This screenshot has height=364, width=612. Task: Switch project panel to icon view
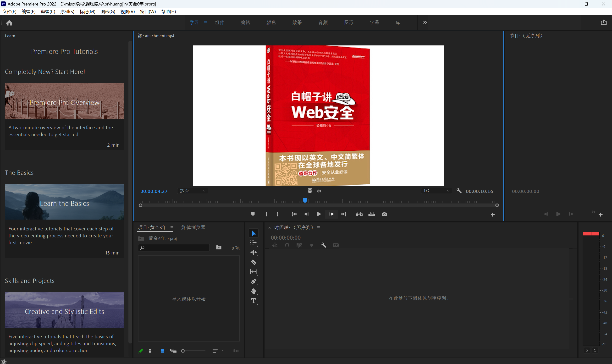pyautogui.click(x=162, y=351)
